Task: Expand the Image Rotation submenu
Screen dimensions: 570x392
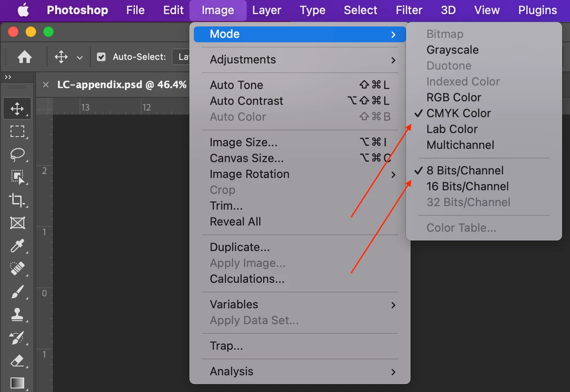Action: pyautogui.click(x=300, y=174)
